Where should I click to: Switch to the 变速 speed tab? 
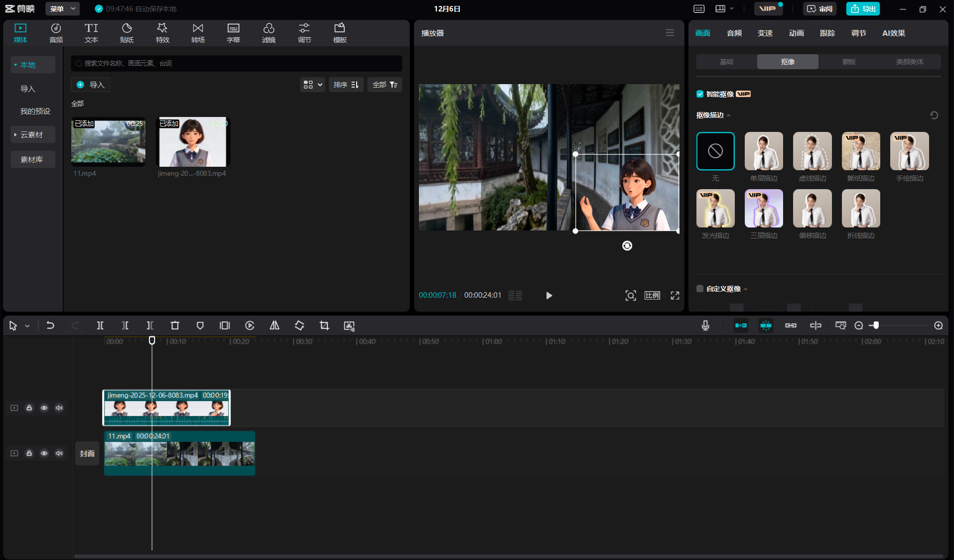point(765,33)
